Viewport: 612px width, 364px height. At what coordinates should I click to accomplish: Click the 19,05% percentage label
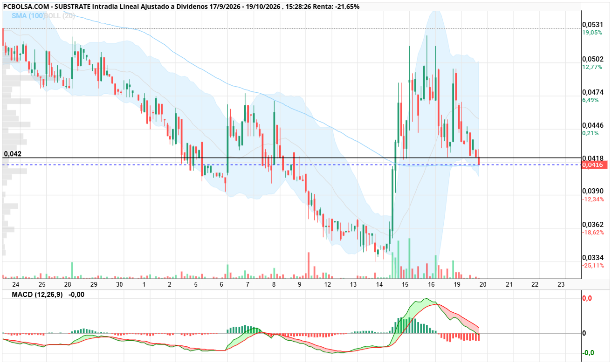592,33
